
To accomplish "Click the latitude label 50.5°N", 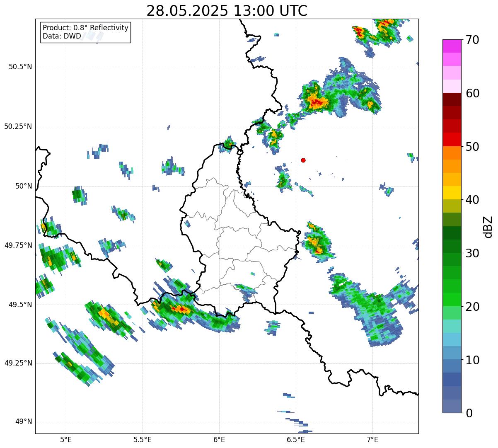I will tap(20, 67).
